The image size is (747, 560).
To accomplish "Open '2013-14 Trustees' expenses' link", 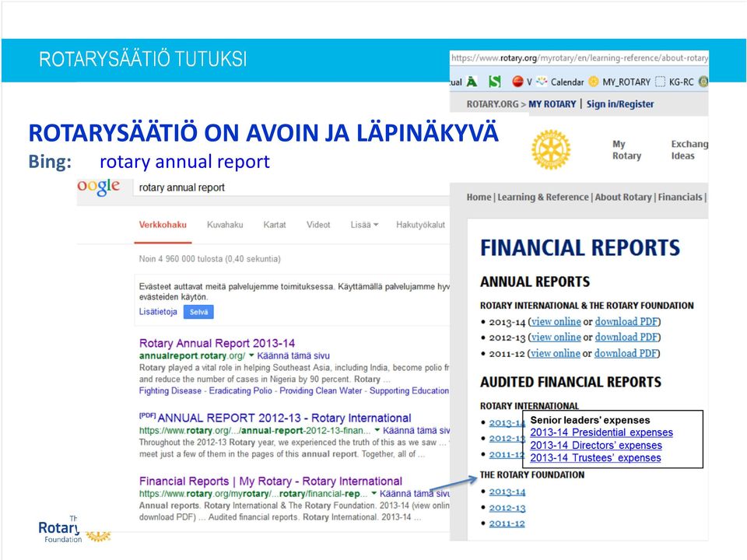I will pos(595,457).
